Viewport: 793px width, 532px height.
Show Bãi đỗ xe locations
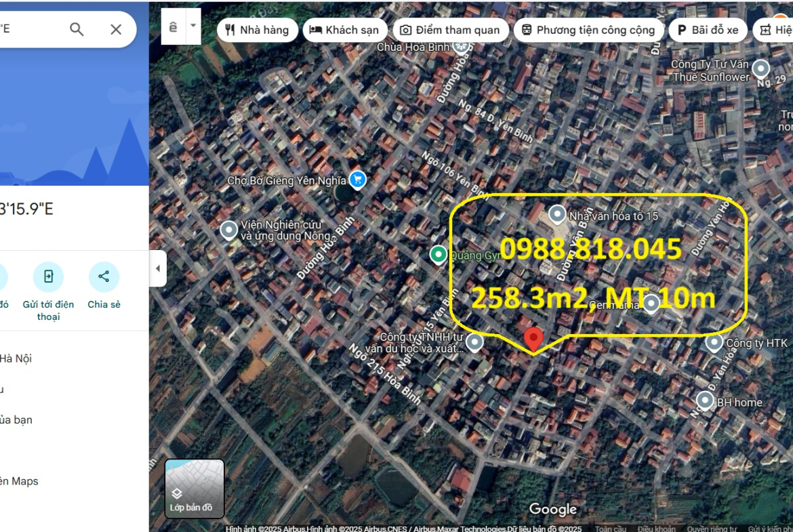[708, 30]
